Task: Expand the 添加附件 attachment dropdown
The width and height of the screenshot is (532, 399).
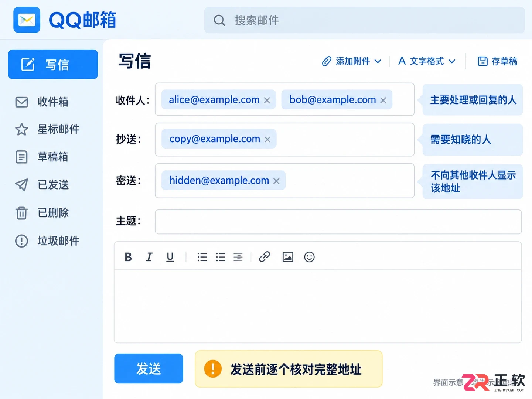Action: pos(351,61)
